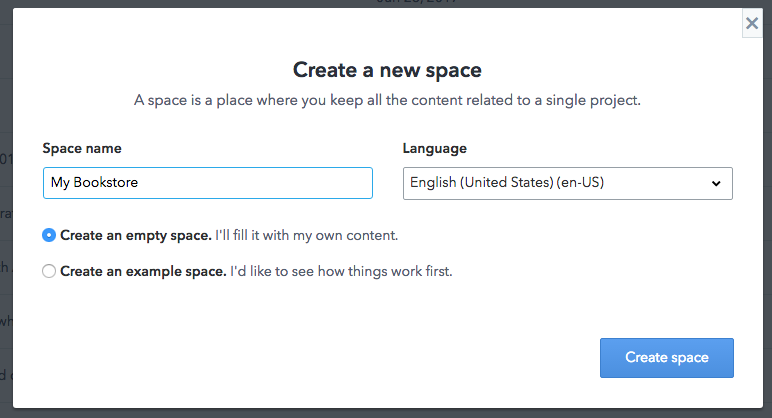The image size is (772, 418).
Task: Select the Create an example space option
Action: [x=49, y=271]
